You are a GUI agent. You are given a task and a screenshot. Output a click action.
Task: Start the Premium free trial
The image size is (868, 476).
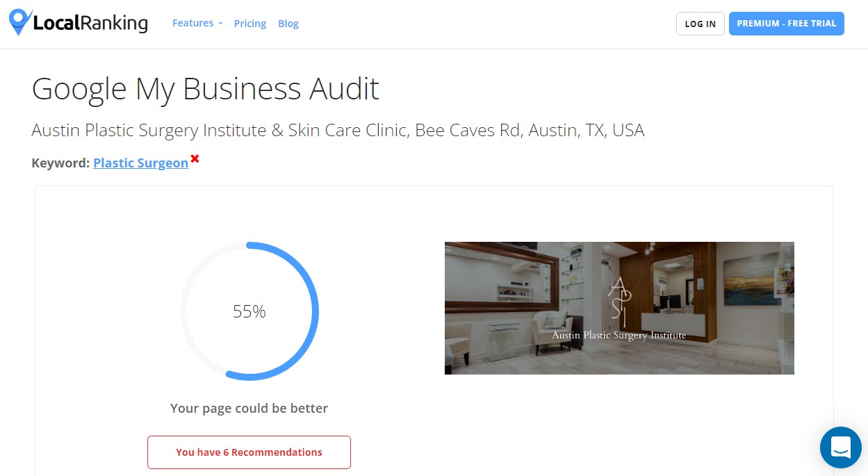(787, 24)
